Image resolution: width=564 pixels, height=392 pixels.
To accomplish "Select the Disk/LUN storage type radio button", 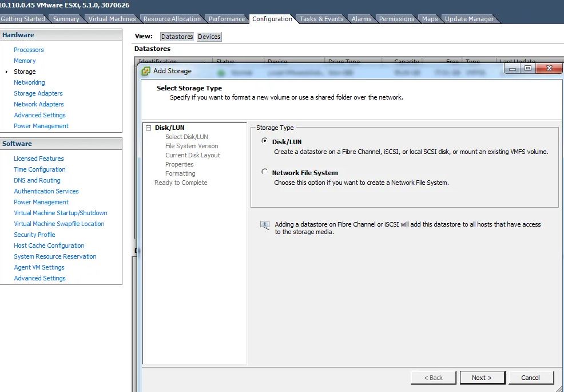I will [x=264, y=141].
